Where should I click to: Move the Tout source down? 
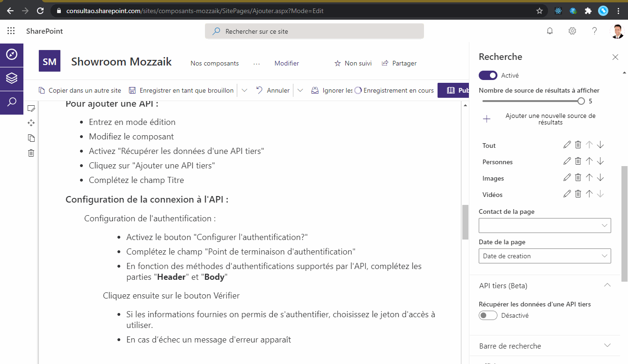tap(600, 145)
